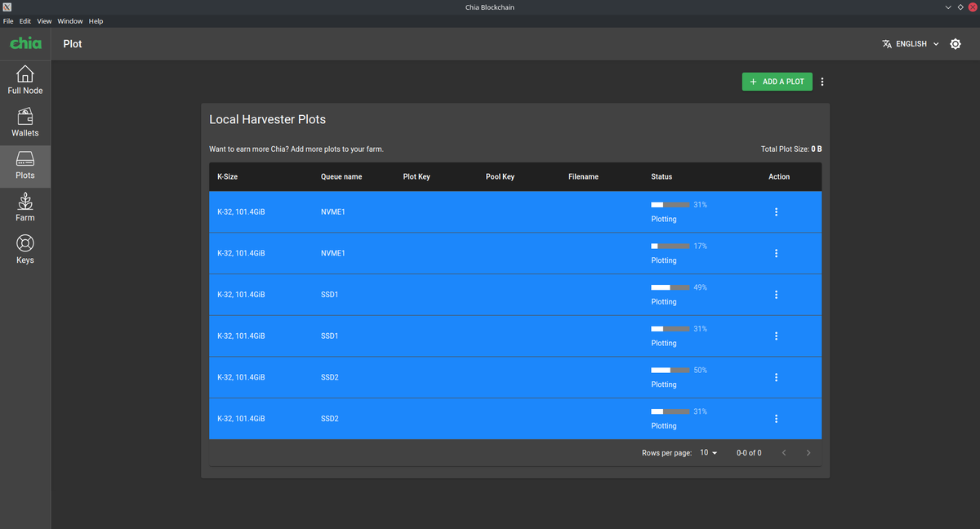
Task: Click the Queue name column header
Action: point(341,177)
